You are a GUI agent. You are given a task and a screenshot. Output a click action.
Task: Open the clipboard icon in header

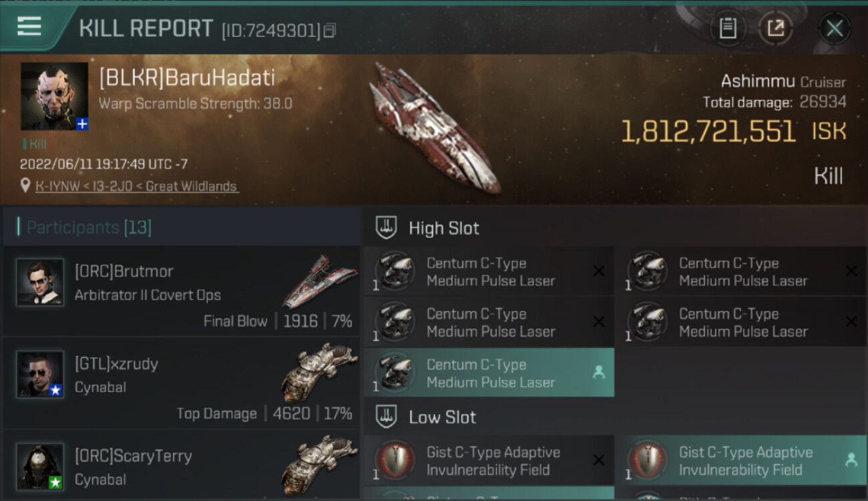coord(727,28)
